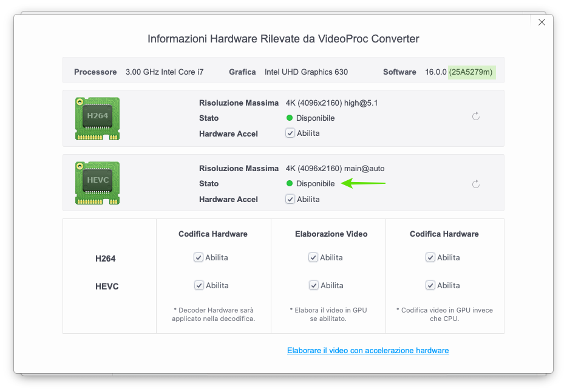Click the HEVC chip icon
The width and height of the screenshot is (567, 392).
[x=97, y=183]
